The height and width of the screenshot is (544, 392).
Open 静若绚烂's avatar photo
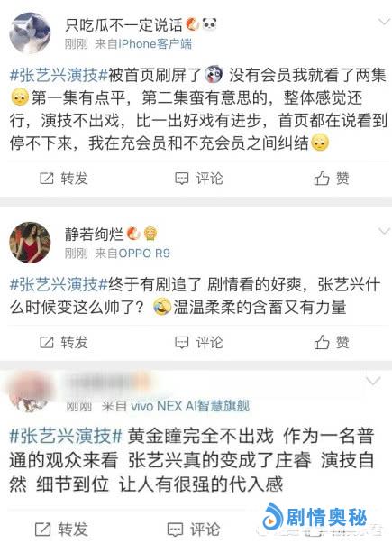(30, 243)
